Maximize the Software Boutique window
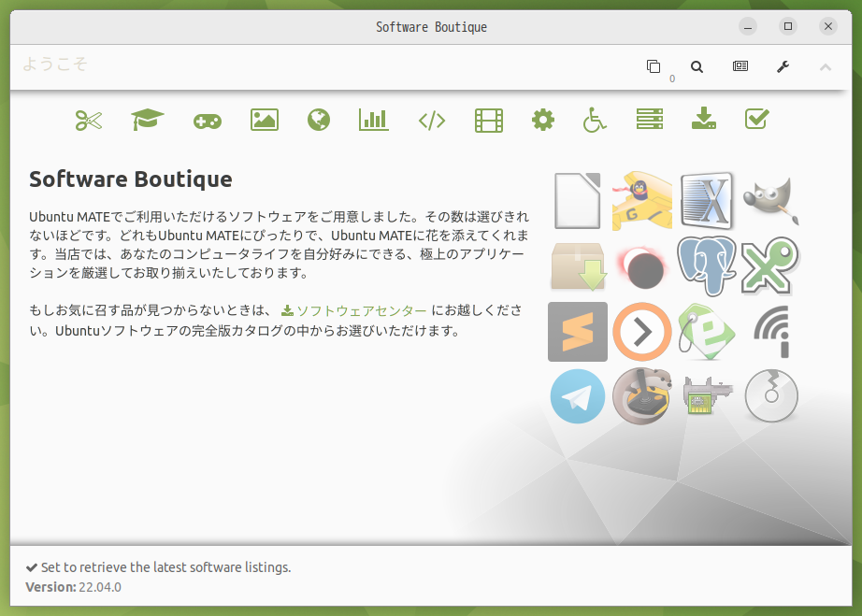Screen dimensions: 862x616 (x=788, y=26)
